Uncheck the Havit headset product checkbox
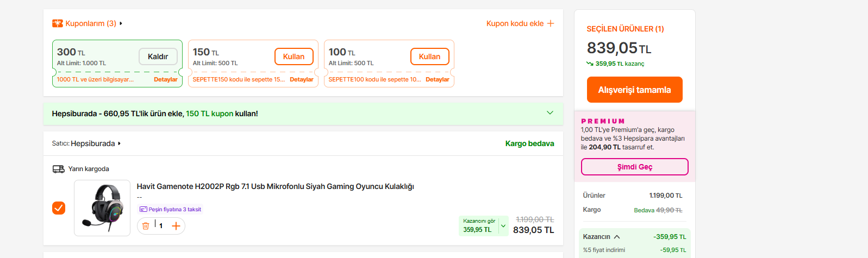Screen dimensions: 868x258 tap(59, 208)
